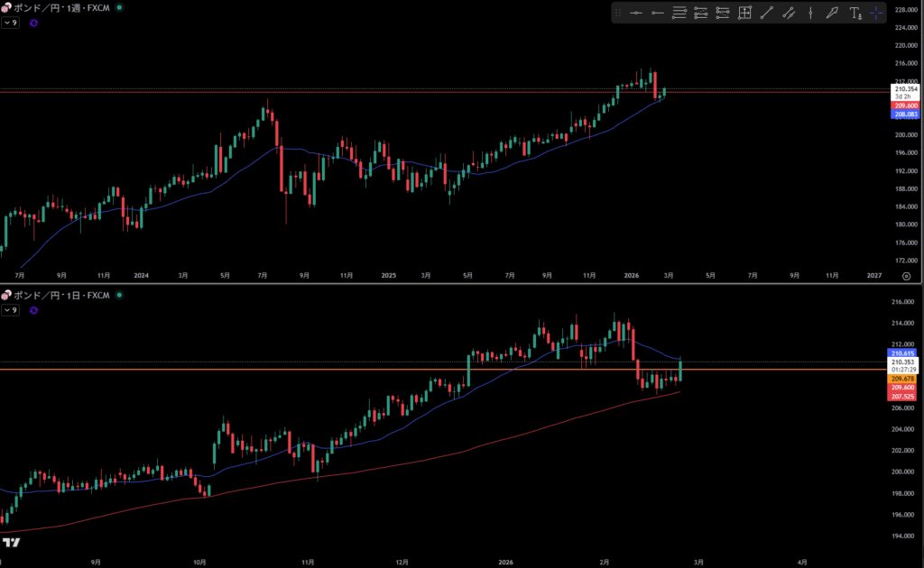Open the weekly ポンド/円 symbol title

60,7
